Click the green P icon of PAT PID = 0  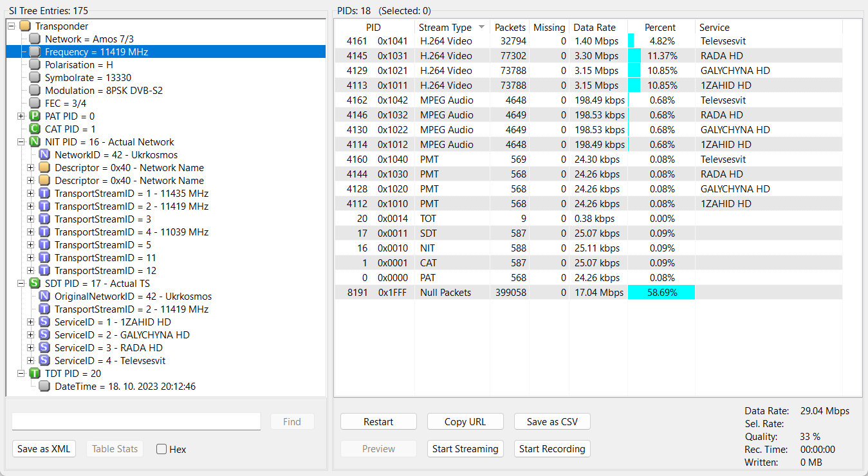35,116
